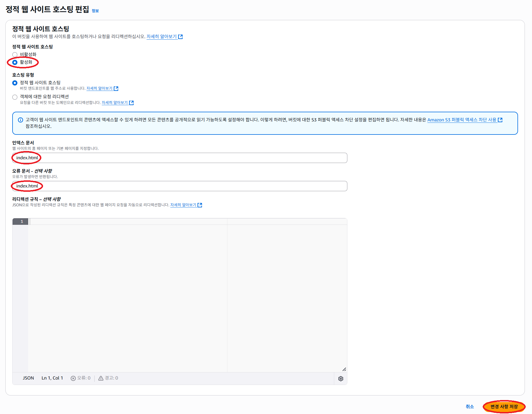The height and width of the screenshot is (414, 532).
Task: Click the 변경 사항 저장 button
Action: [x=504, y=407]
